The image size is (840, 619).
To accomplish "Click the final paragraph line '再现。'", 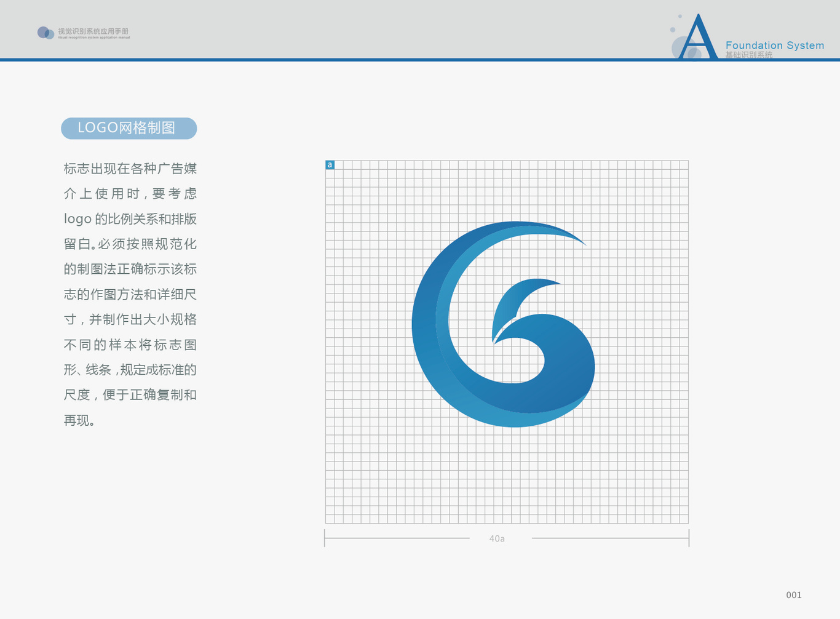I will (x=79, y=420).
